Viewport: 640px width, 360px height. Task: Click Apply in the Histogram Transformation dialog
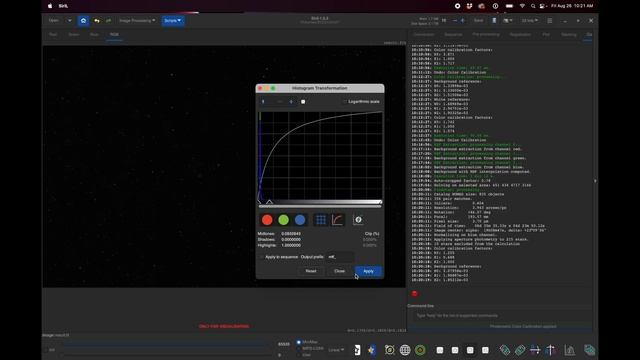pos(369,271)
